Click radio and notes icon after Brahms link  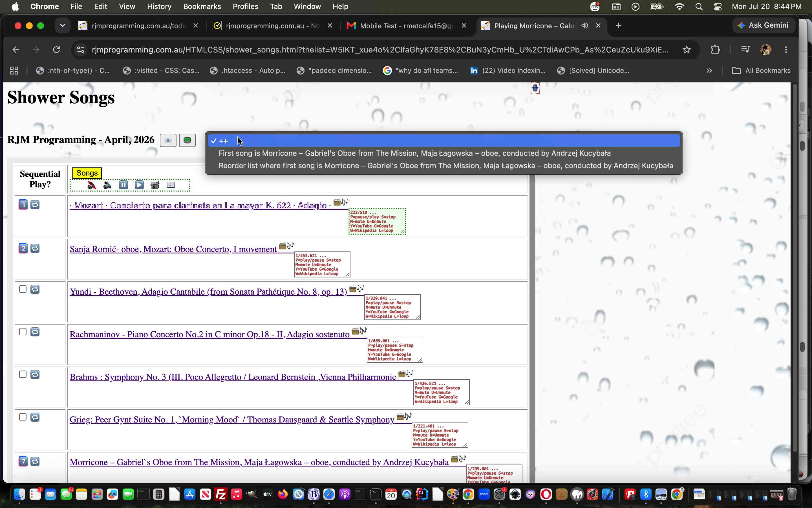406,374
